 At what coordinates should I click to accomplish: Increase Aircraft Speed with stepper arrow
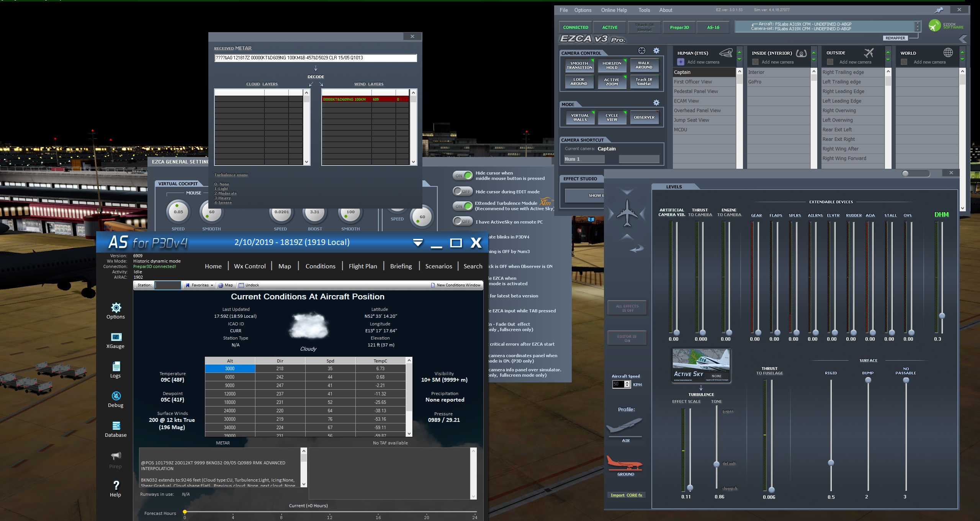point(627,382)
